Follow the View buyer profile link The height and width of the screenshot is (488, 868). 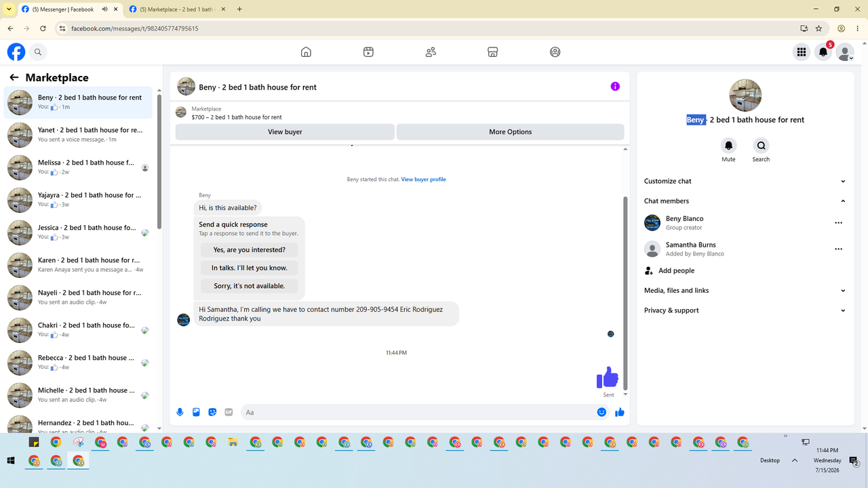click(423, 180)
